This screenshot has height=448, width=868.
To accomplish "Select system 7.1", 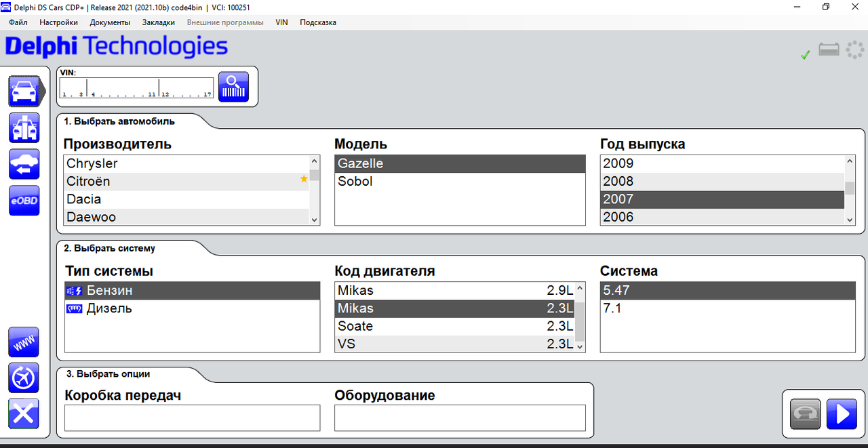I will pyautogui.click(x=728, y=308).
